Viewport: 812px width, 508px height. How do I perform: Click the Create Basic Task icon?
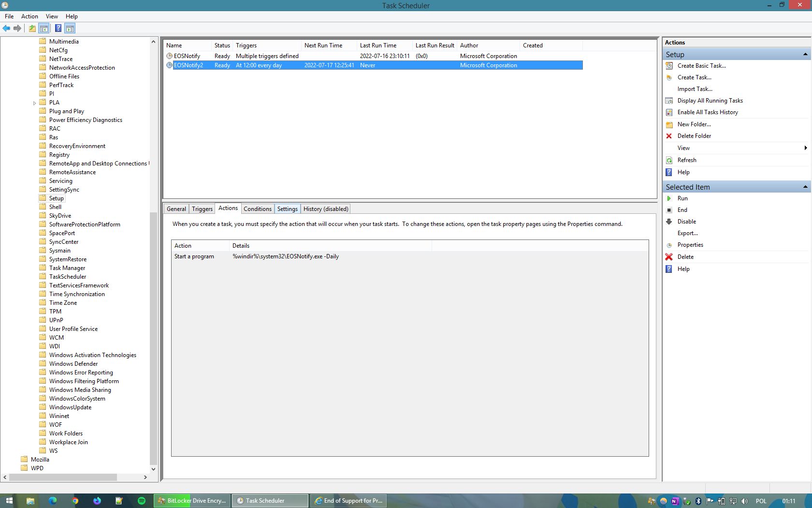[x=669, y=66]
